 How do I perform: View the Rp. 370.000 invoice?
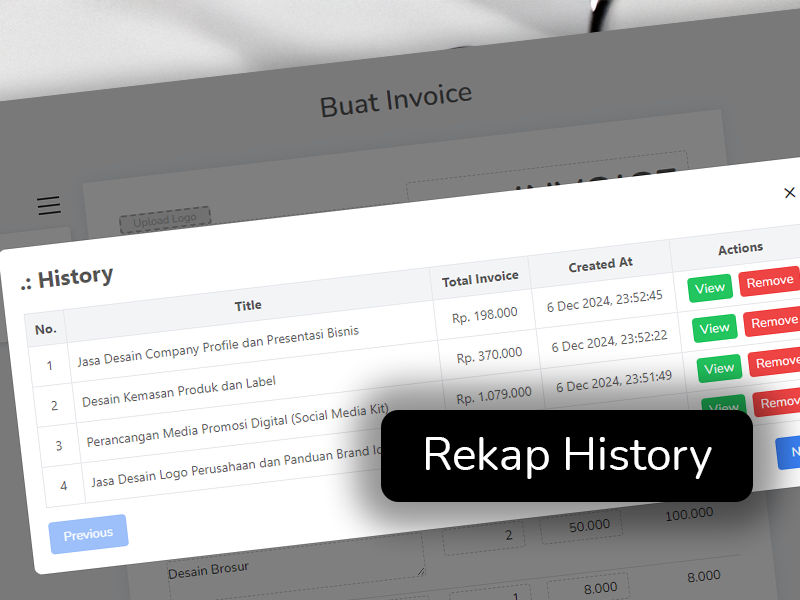pos(714,329)
